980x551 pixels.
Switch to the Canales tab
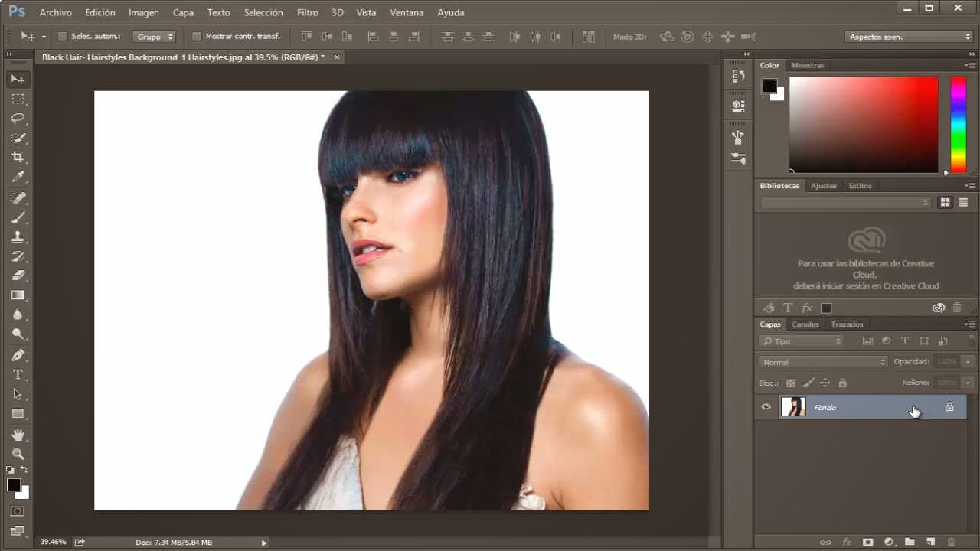point(805,324)
